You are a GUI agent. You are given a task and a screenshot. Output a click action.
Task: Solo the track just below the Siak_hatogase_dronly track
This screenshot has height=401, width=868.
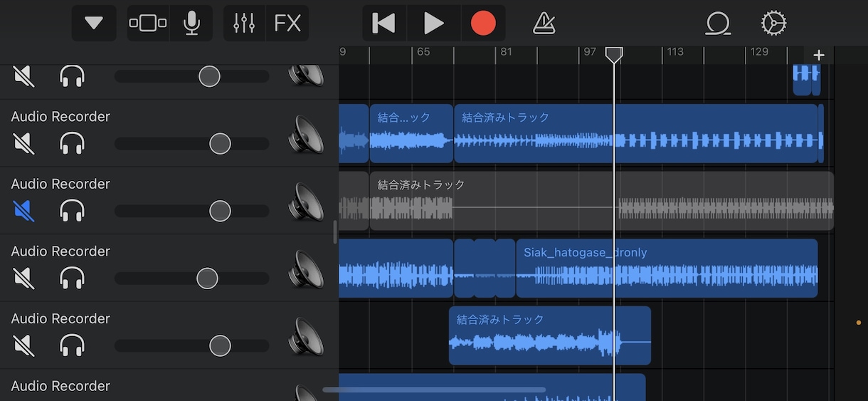pyautogui.click(x=73, y=345)
